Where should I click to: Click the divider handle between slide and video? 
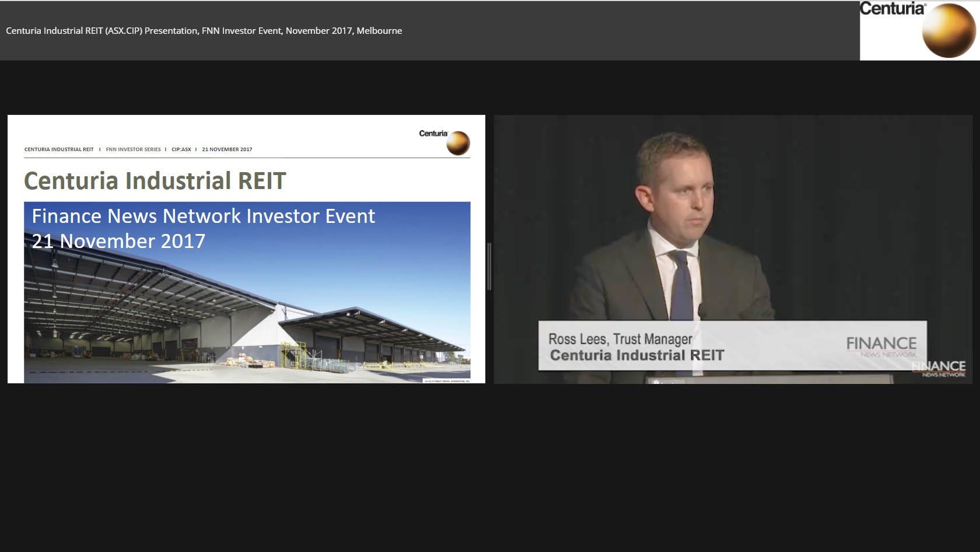[x=489, y=267]
